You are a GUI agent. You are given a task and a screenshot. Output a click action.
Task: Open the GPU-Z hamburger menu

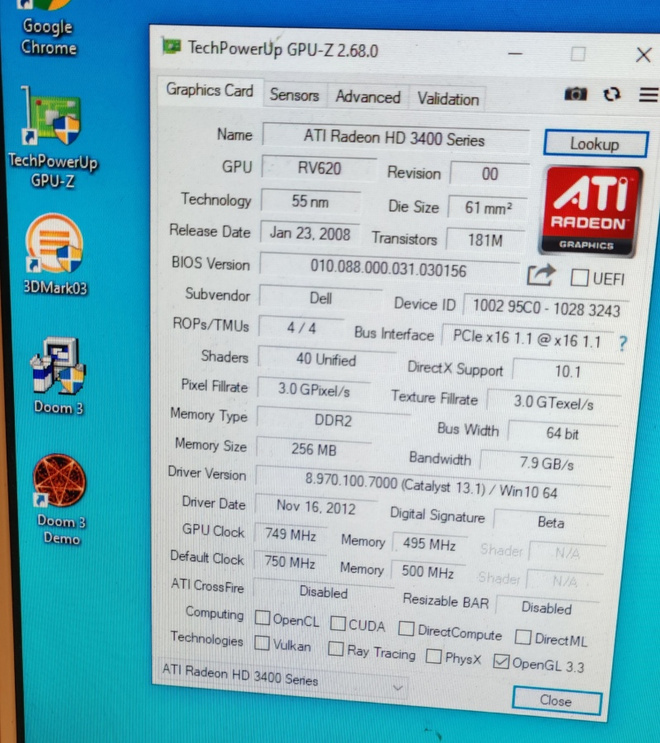click(649, 94)
